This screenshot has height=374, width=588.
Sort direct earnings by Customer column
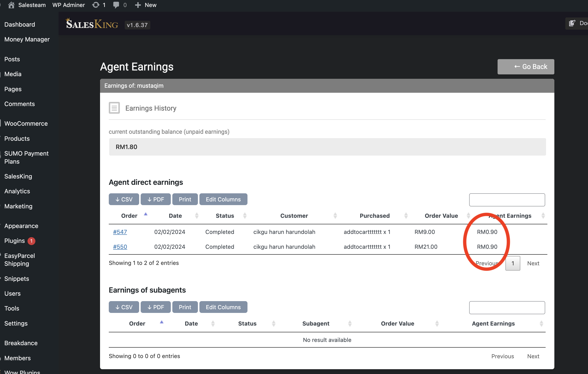tap(294, 216)
